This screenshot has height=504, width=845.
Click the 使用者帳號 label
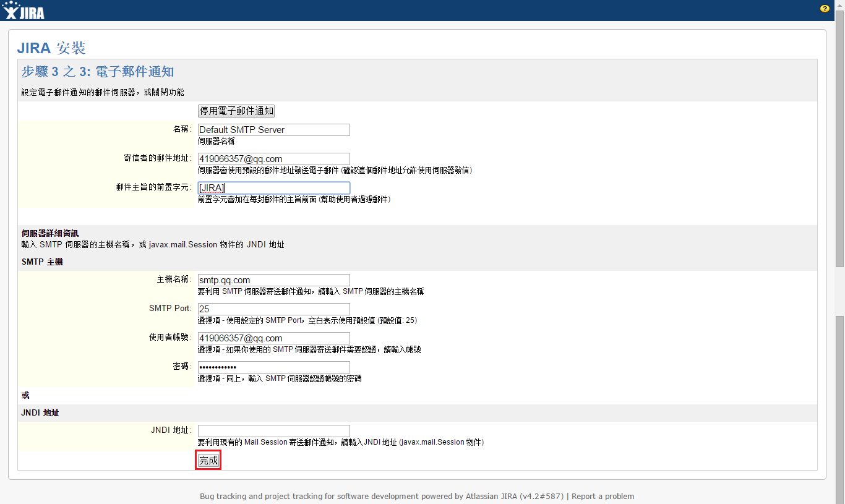170,337
